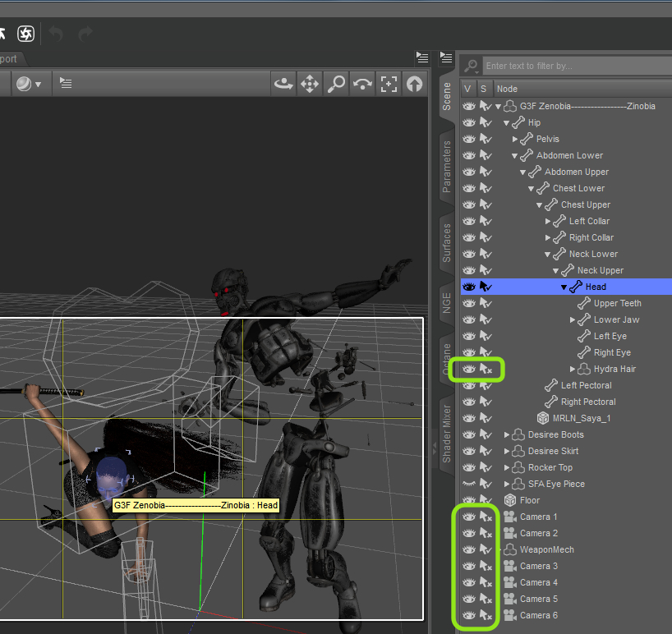Select the WeaponMech node
The height and width of the screenshot is (634, 672).
[546, 549]
